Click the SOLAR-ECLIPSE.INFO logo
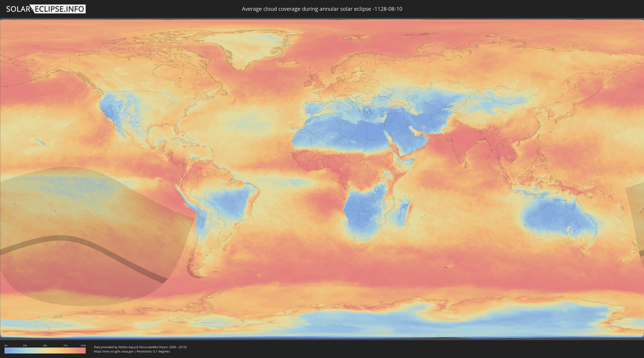 (46, 9)
